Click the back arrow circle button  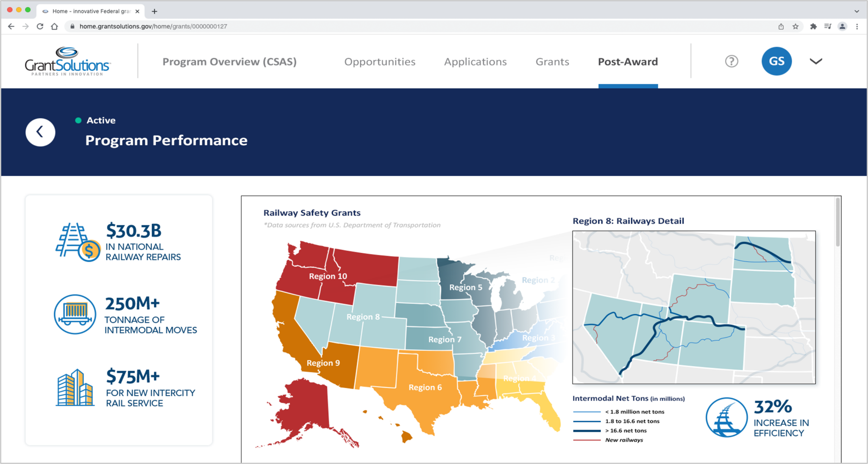(x=40, y=132)
